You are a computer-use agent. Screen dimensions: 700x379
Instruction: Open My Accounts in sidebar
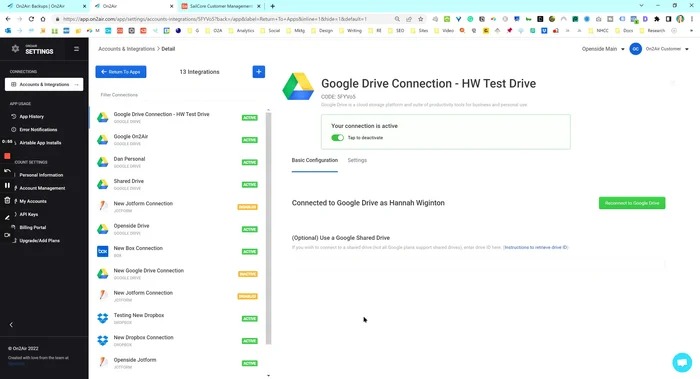pos(33,201)
